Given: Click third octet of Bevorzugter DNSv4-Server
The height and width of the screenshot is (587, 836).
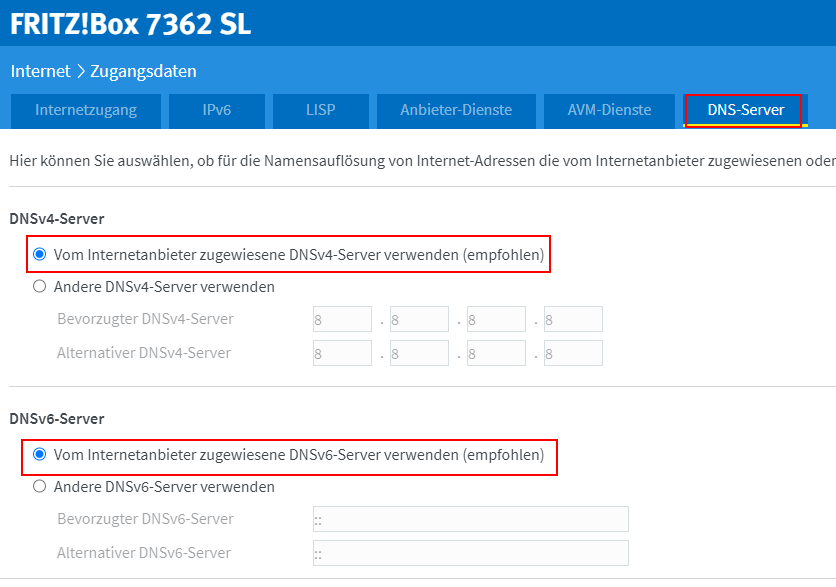Looking at the screenshot, I should pyautogui.click(x=496, y=319).
